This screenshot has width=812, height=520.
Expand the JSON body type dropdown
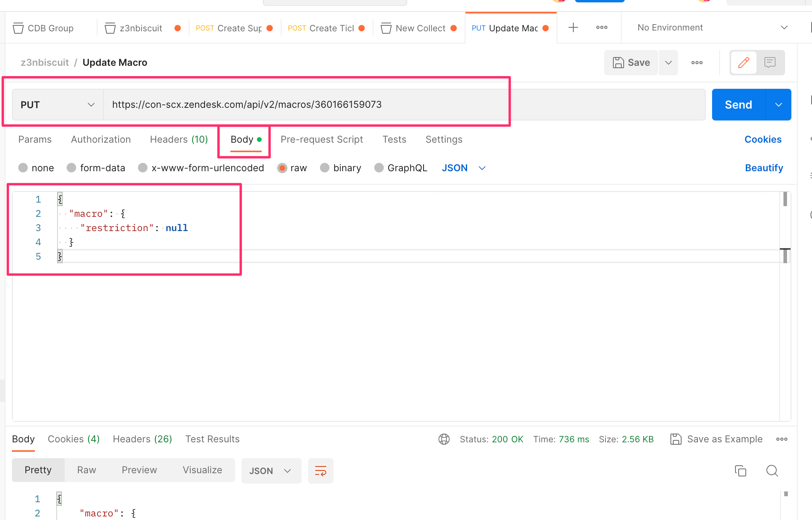[464, 168]
